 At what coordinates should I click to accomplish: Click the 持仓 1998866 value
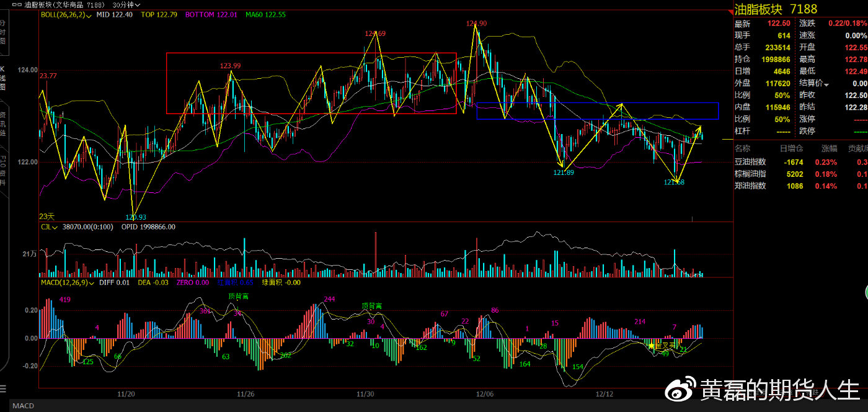775,60
